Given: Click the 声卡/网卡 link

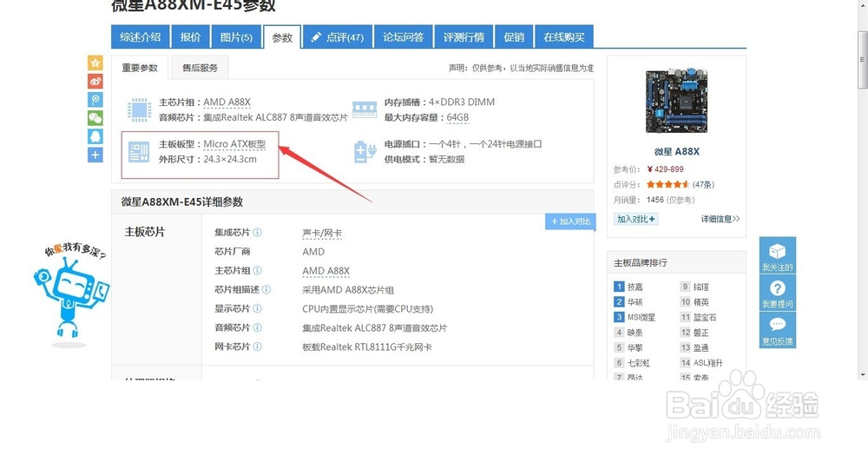Looking at the screenshot, I should (x=322, y=234).
